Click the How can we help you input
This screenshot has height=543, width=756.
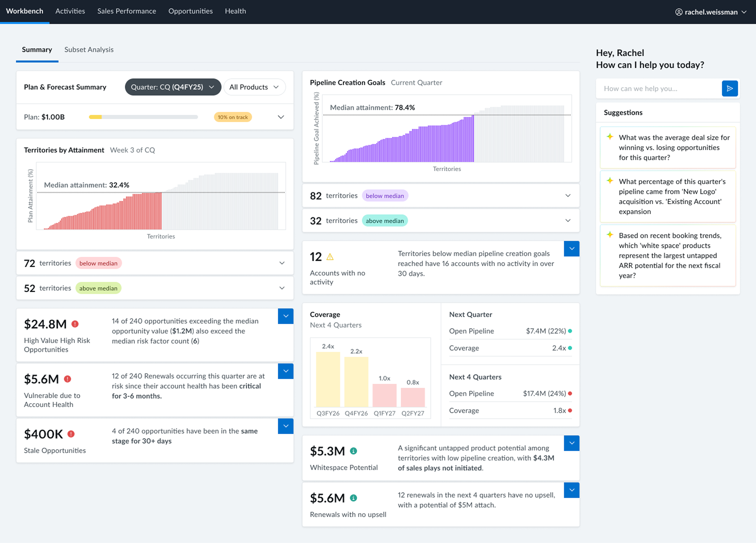tap(659, 89)
